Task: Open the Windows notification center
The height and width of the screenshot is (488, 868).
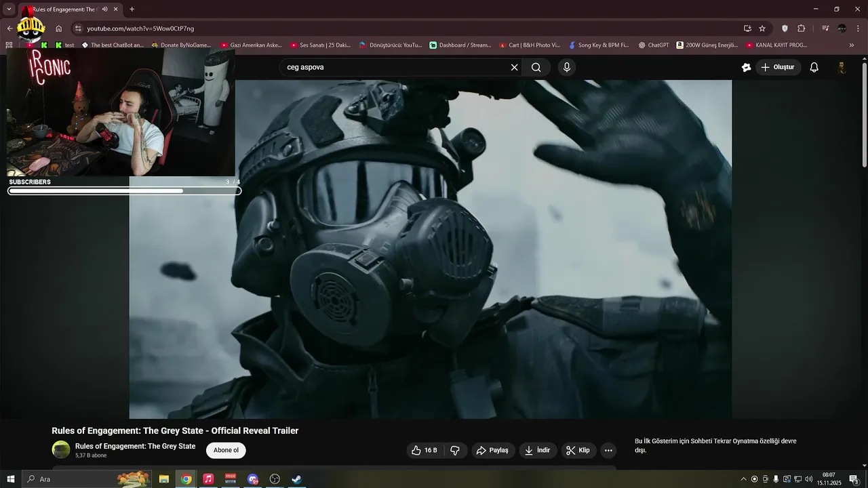Action: (854, 479)
